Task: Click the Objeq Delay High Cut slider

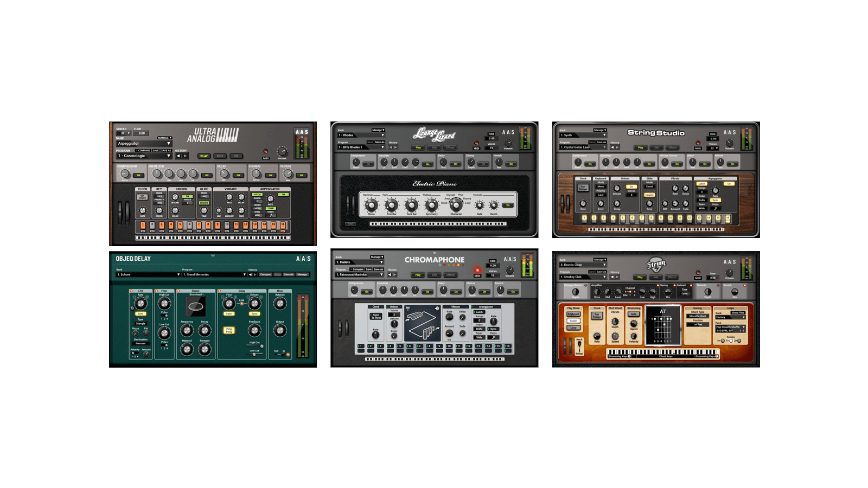Action: pyautogui.click(x=254, y=346)
